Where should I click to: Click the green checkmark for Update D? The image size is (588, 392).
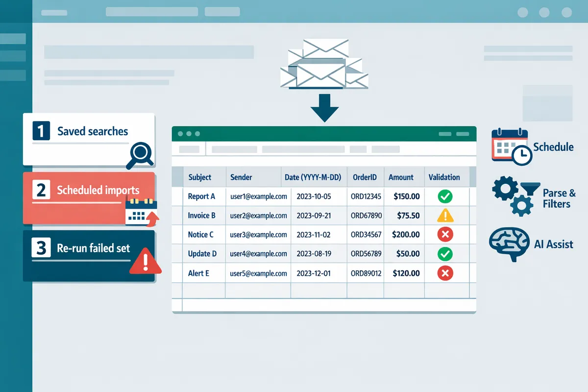[x=445, y=254]
